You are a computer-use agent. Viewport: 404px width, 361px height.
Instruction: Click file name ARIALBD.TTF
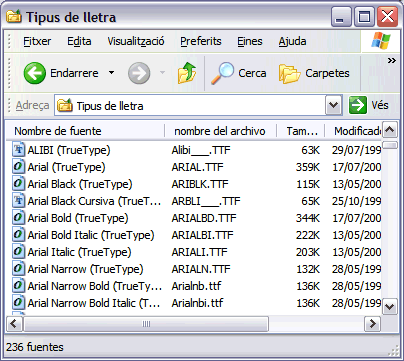[x=204, y=218]
